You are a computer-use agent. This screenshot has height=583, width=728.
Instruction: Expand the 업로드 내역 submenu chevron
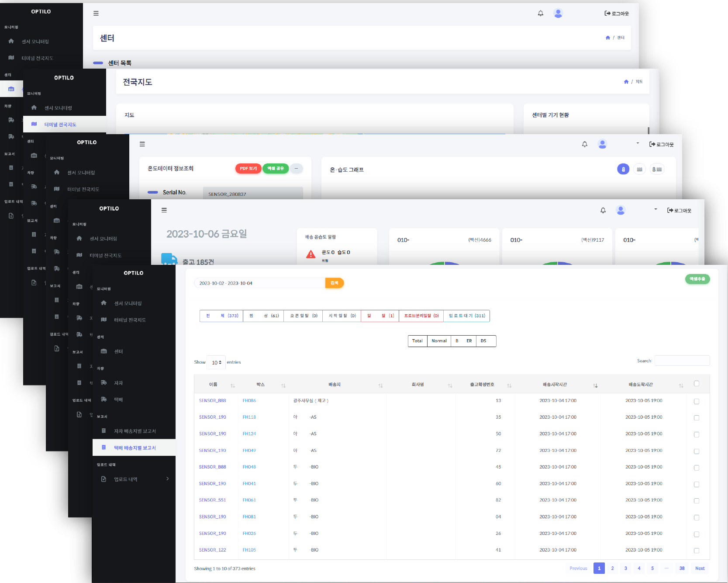click(x=167, y=479)
